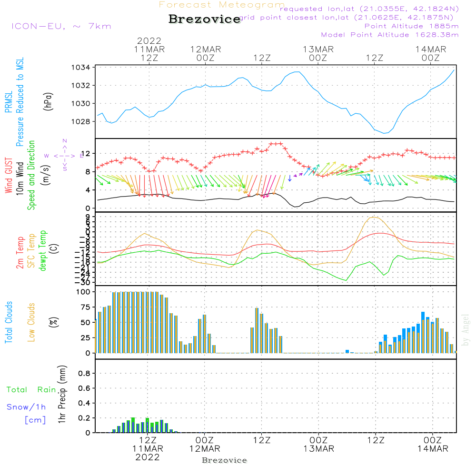
Task: Click the red 'Wind GUST' label
Action: coord(9,175)
